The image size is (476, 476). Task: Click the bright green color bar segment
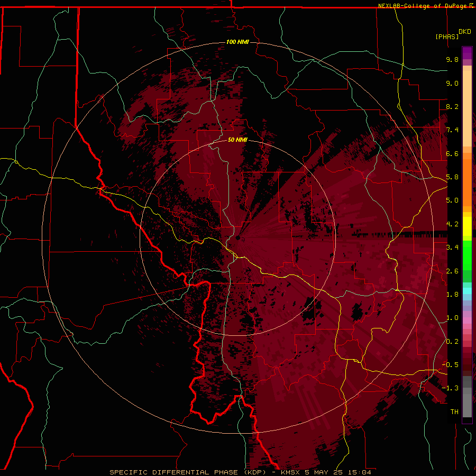click(x=467, y=255)
